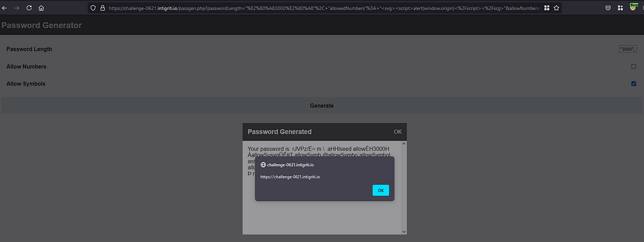Viewport: 644px width, 242px height.
Task: Click the Password Length input field
Action: pos(628,49)
